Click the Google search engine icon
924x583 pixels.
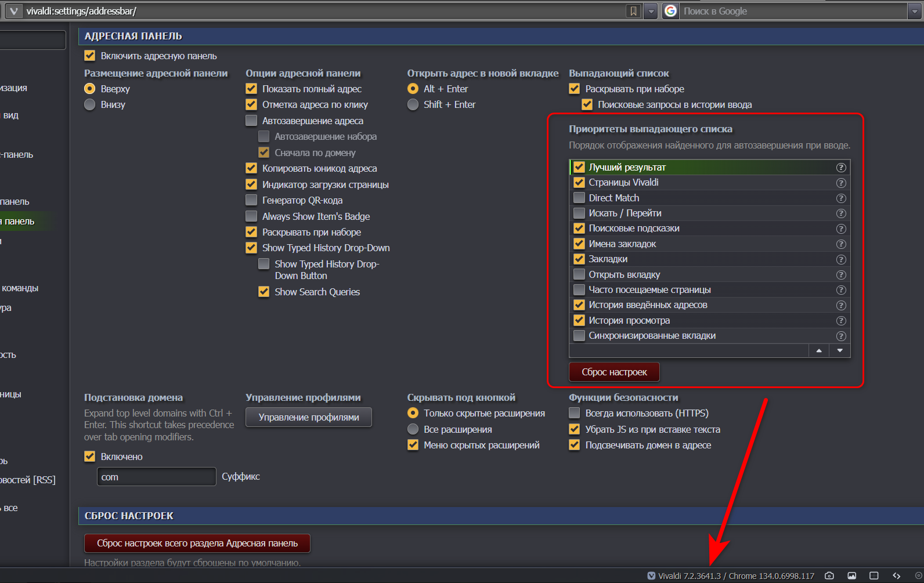point(671,11)
